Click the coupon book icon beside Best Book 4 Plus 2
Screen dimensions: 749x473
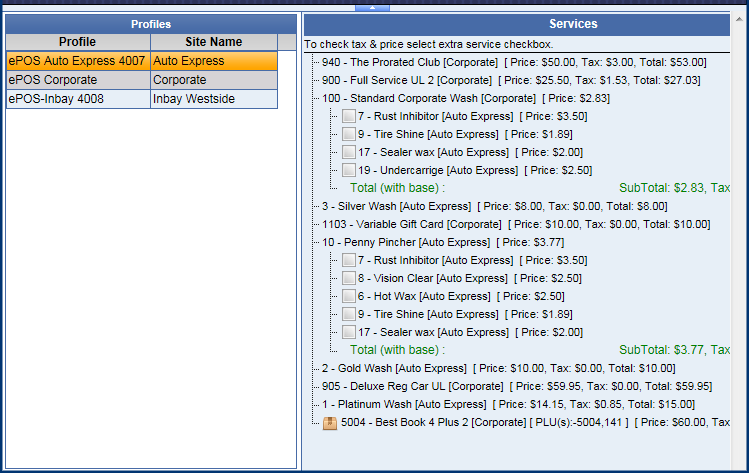(330, 422)
